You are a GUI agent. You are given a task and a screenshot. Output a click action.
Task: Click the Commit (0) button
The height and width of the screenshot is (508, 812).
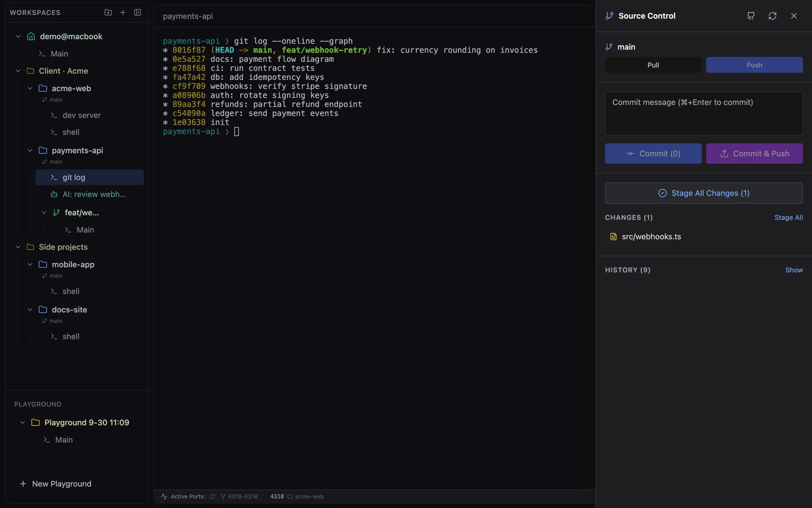(653, 154)
